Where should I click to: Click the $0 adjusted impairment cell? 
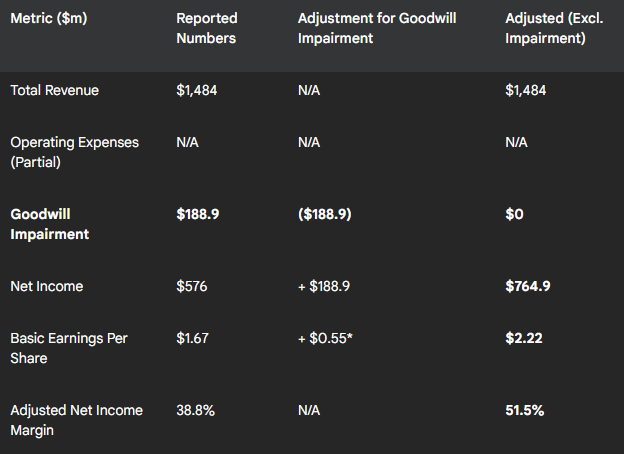(x=514, y=214)
